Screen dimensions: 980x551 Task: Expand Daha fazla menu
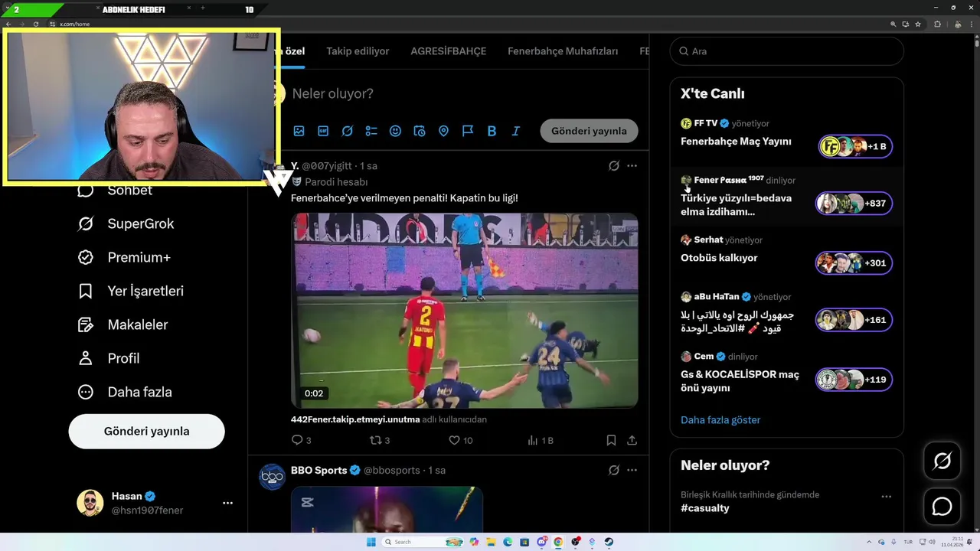[x=125, y=392]
